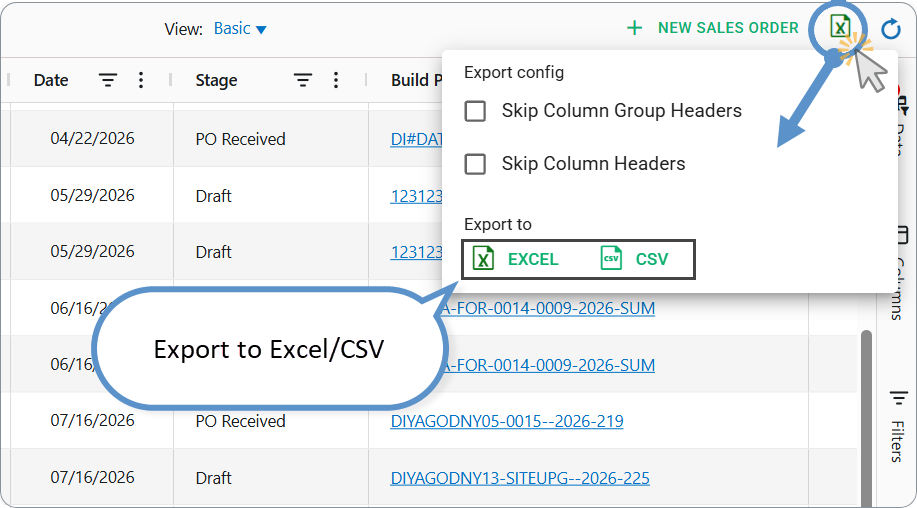Create a NEW SALES ORDER
The height and width of the screenshot is (508, 917).
tap(728, 27)
